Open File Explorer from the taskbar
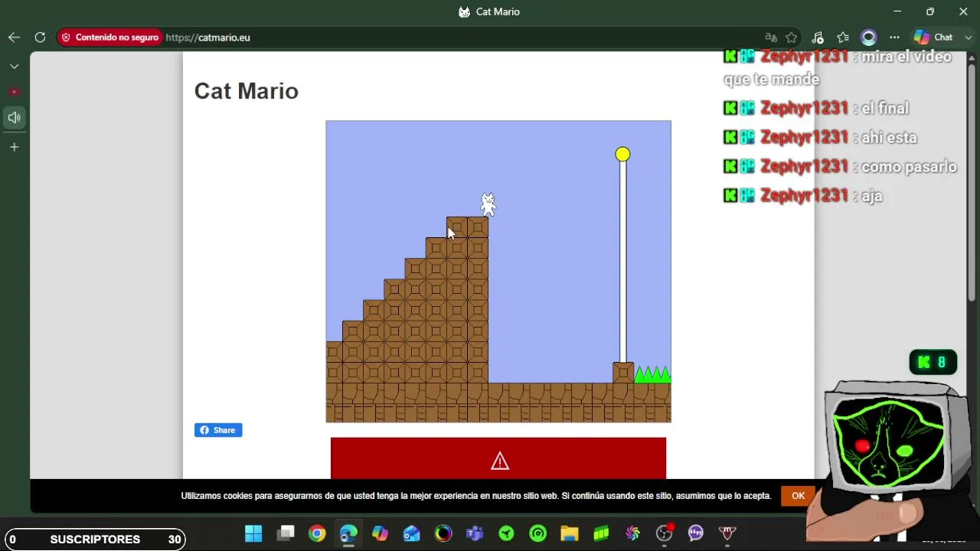The image size is (980, 551). (x=569, y=533)
